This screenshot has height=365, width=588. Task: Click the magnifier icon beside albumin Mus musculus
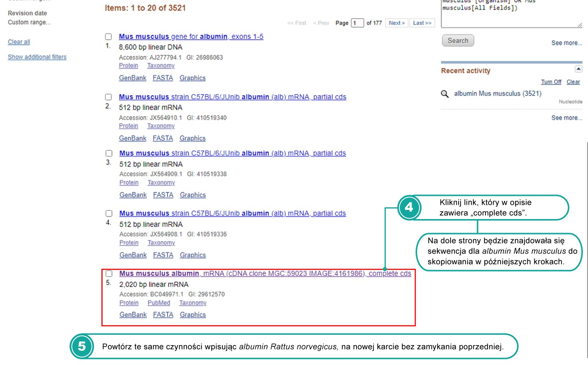pyautogui.click(x=445, y=94)
